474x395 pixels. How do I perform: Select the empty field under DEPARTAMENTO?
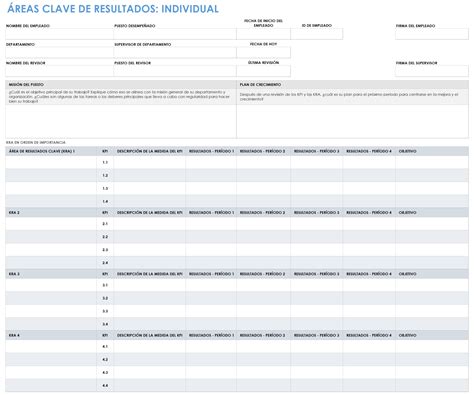[x=59, y=53]
